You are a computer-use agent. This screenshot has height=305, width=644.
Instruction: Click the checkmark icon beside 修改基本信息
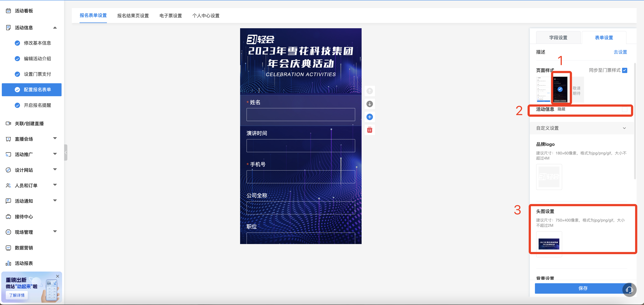pyautogui.click(x=17, y=43)
